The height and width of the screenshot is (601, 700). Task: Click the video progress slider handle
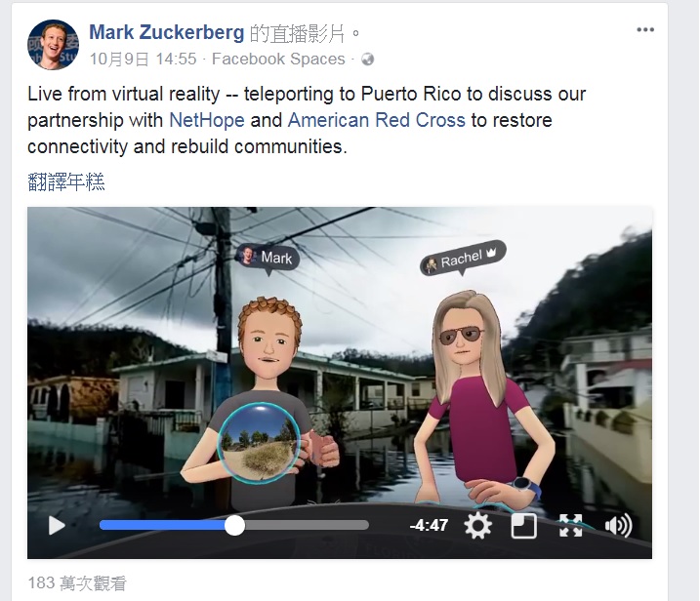pos(234,526)
